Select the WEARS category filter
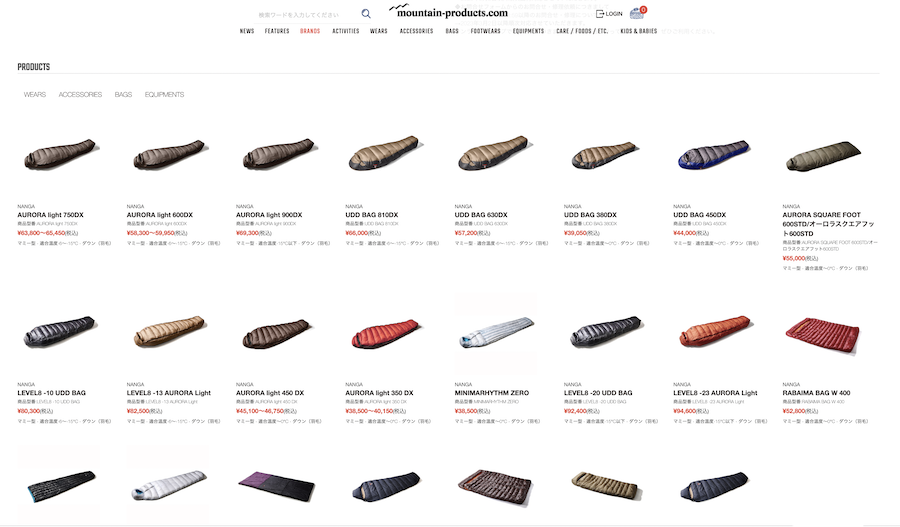 pyautogui.click(x=34, y=95)
